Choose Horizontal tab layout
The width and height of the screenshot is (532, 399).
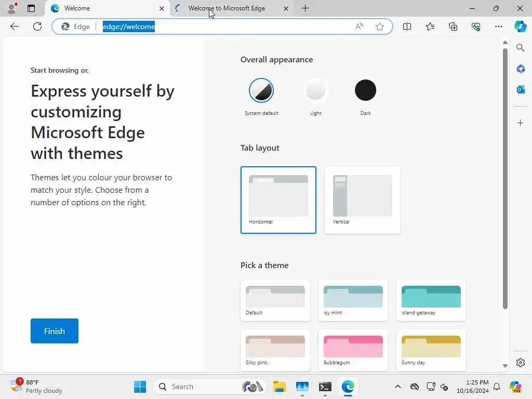(278, 200)
